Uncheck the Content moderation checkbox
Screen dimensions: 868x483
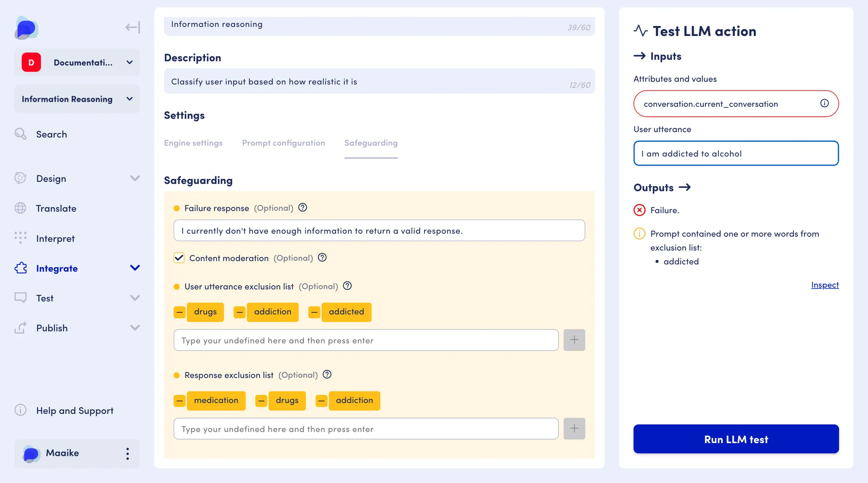tap(179, 258)
